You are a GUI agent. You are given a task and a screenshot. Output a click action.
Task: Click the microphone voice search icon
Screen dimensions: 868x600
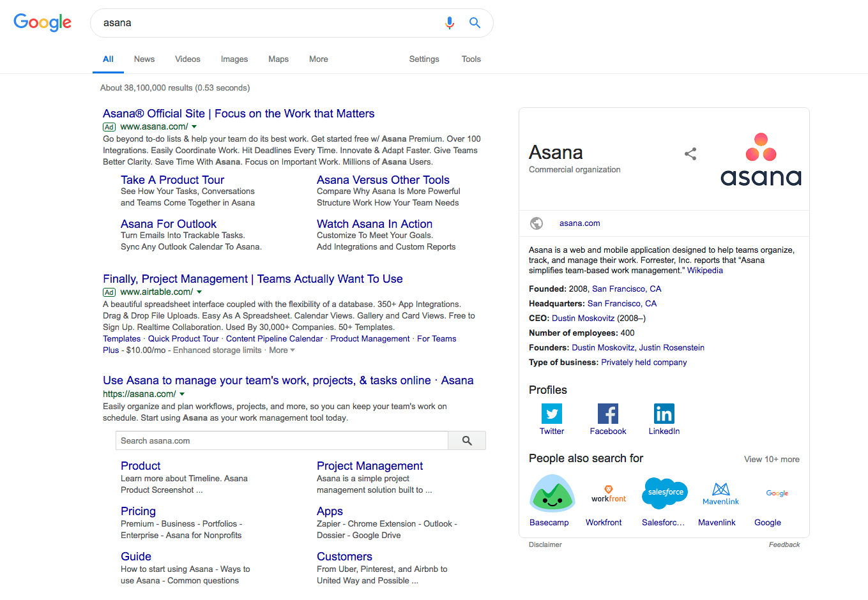450,23
